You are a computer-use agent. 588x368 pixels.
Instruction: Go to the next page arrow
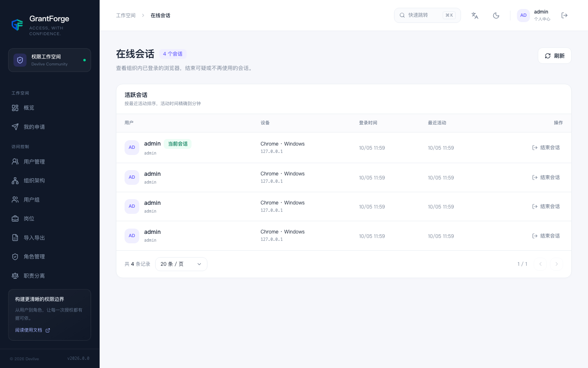point(557,264)
